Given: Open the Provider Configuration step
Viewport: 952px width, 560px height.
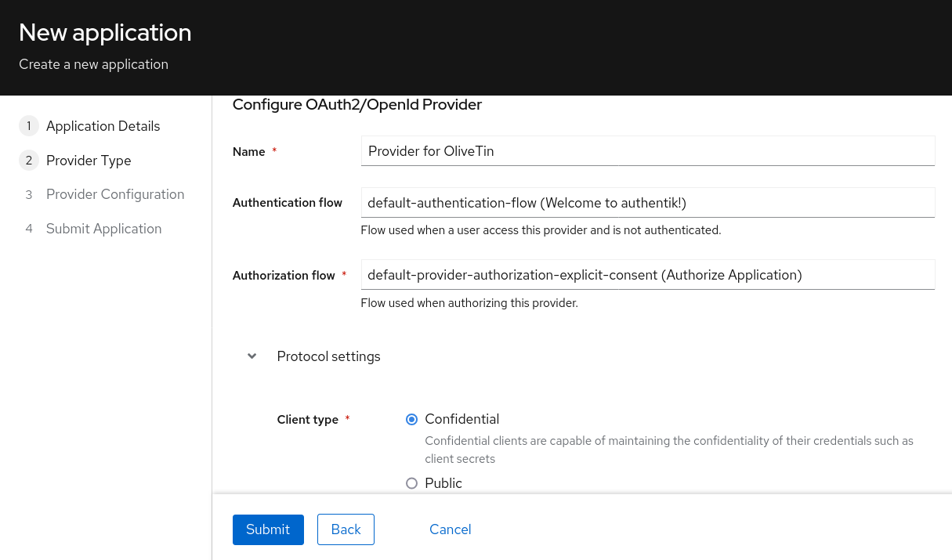Looking at the screenshot, I should pos(115,194).
